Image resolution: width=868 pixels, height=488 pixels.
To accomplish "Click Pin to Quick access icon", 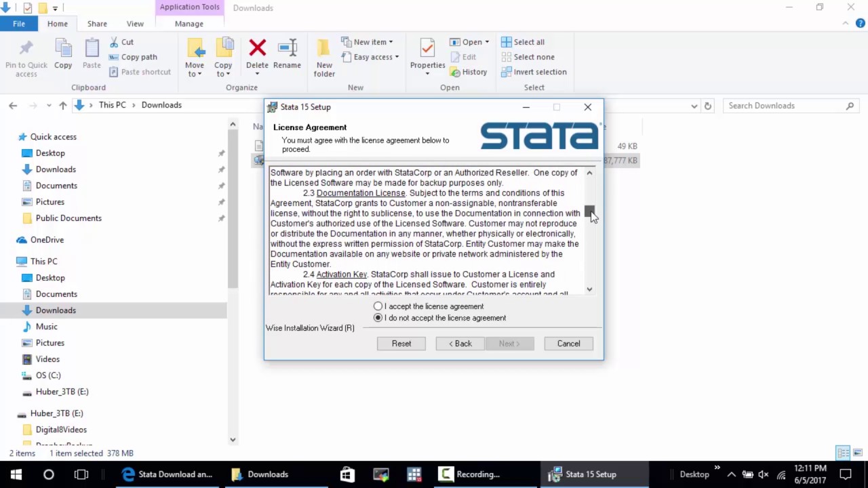I will click(x=26, y=49).
